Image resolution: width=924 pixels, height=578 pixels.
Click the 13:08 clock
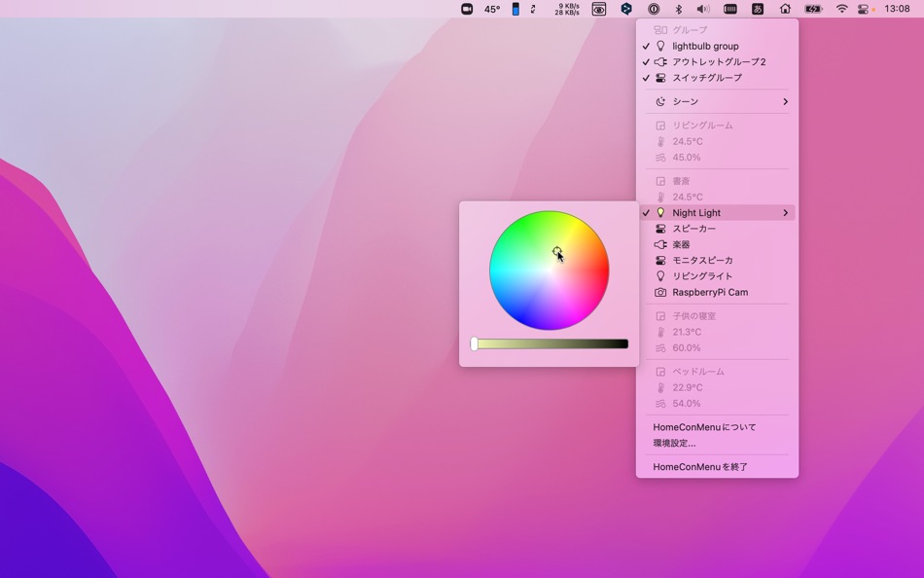[897, 9]
